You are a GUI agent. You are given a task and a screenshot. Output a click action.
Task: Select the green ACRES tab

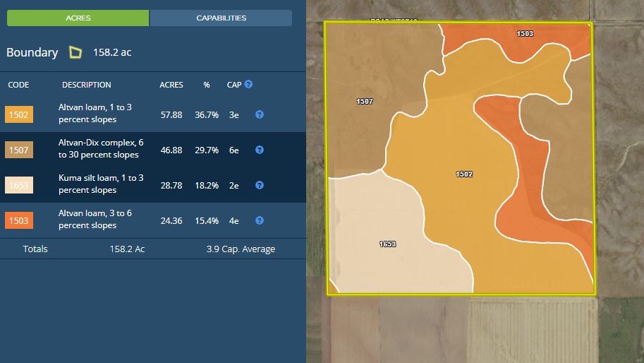(78, 18)
